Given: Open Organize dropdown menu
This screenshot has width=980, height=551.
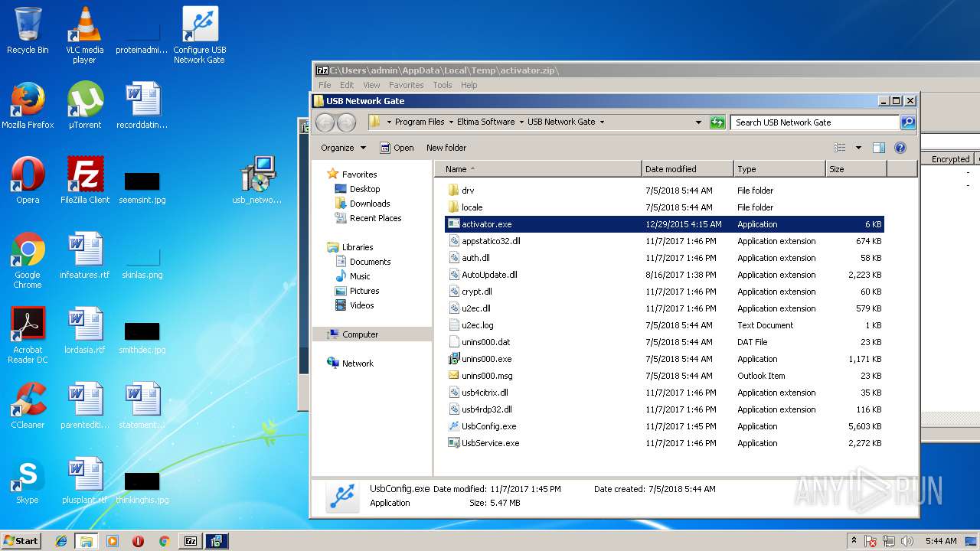Looking at the screenshot, I should point(343,148).
